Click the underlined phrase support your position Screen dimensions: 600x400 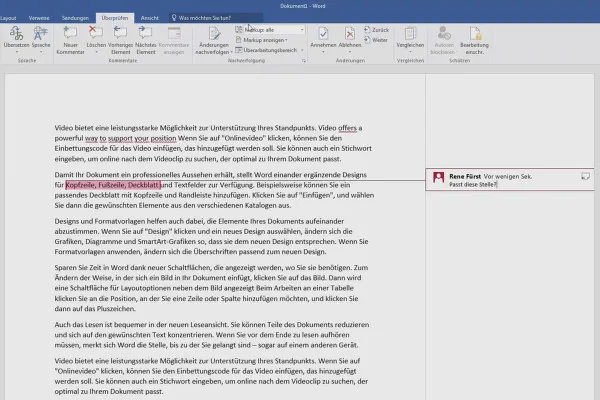pyautogui.click(x=142, y=138)
